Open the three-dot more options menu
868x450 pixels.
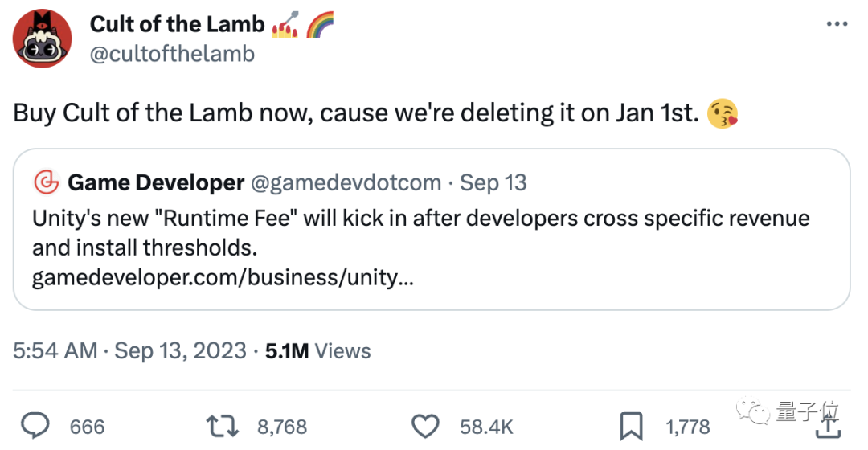pos(837,24)
